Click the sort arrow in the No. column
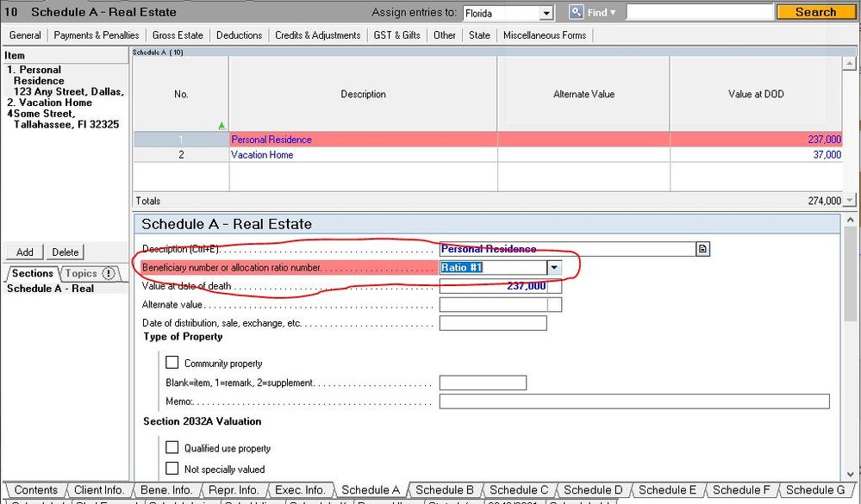 [222, 126]
